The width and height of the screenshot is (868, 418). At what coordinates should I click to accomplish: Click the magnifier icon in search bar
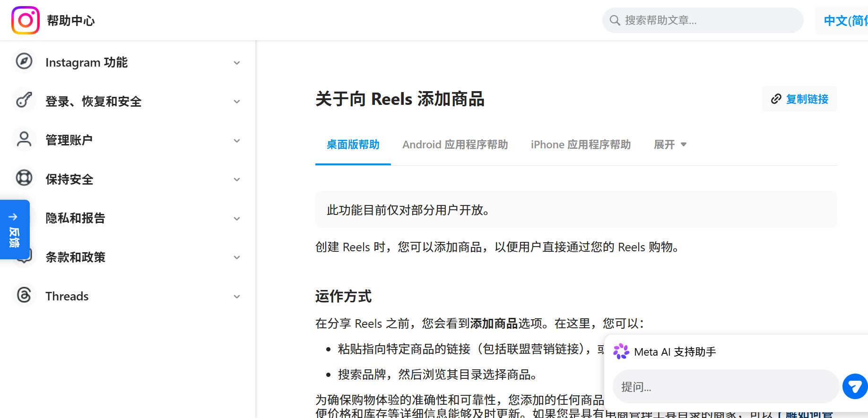coord(615,20)
